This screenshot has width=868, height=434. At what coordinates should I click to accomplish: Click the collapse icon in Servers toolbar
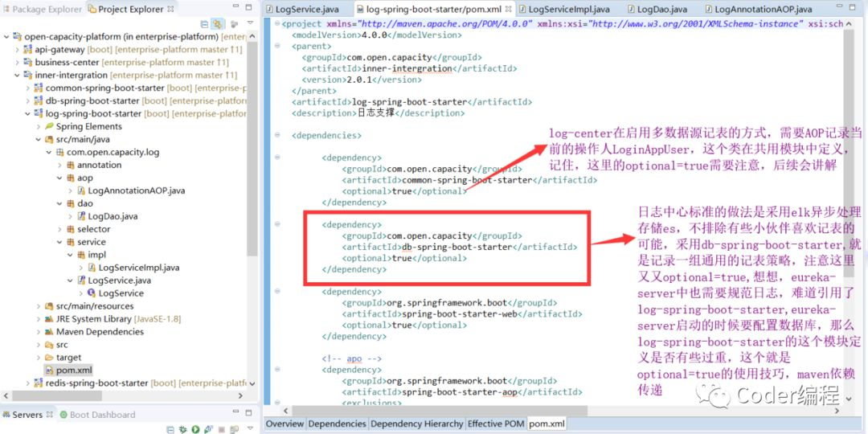171,429
